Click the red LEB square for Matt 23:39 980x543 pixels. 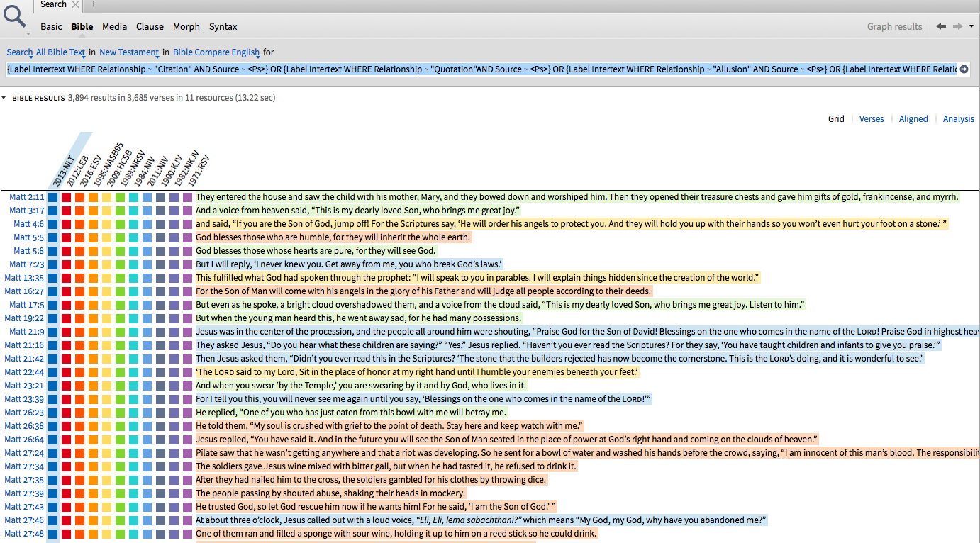pos(67,399)
